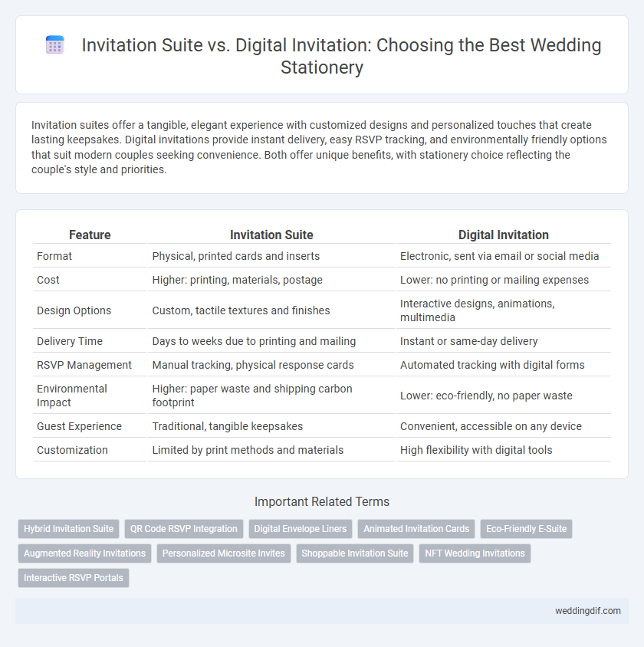
Task: Select the RSVP Management row label
Action: point(84,365)
